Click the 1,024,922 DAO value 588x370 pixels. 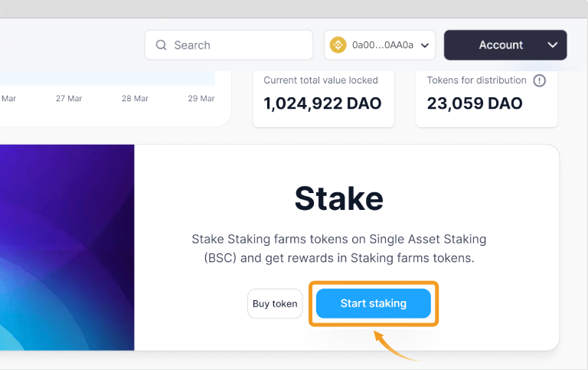click(322, 103)
